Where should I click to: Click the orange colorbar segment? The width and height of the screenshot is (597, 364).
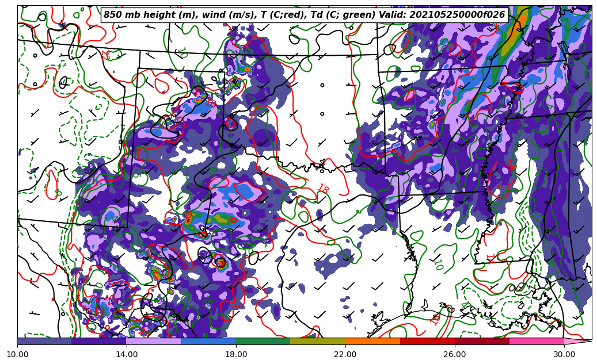coord(372,341)
